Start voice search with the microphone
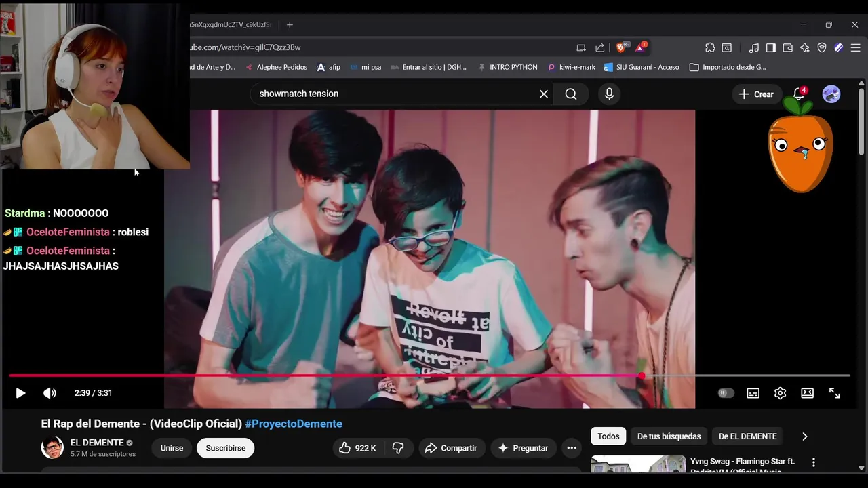868x488 pixels. coord(609,94)
